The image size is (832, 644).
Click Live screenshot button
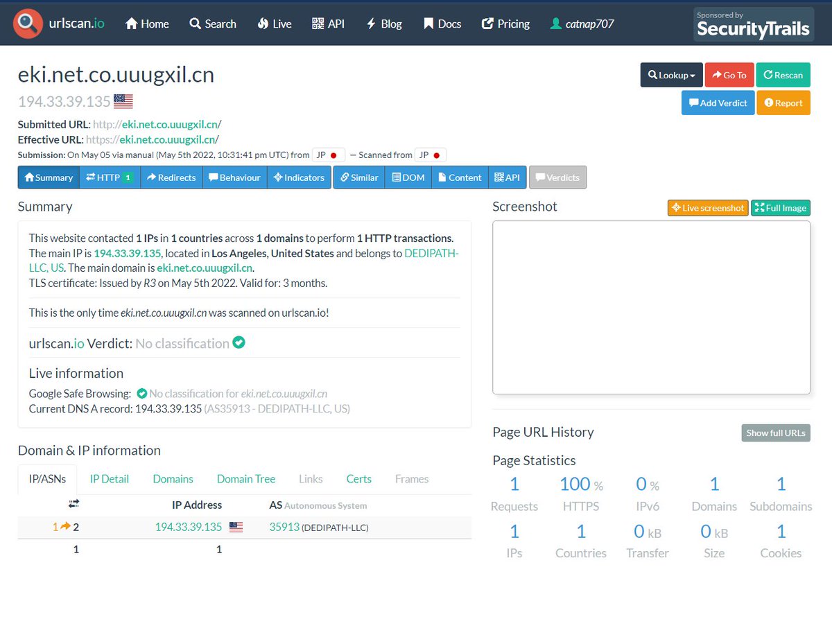(x=708, y=207)
